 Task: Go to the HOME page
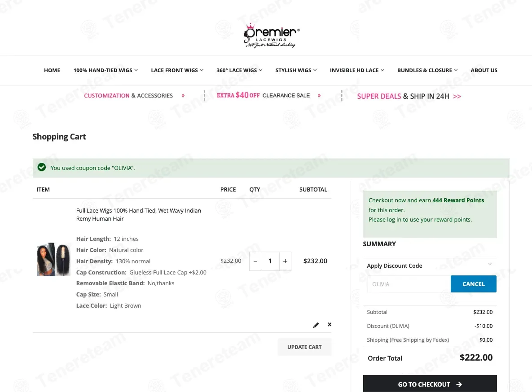click(52, 70)
